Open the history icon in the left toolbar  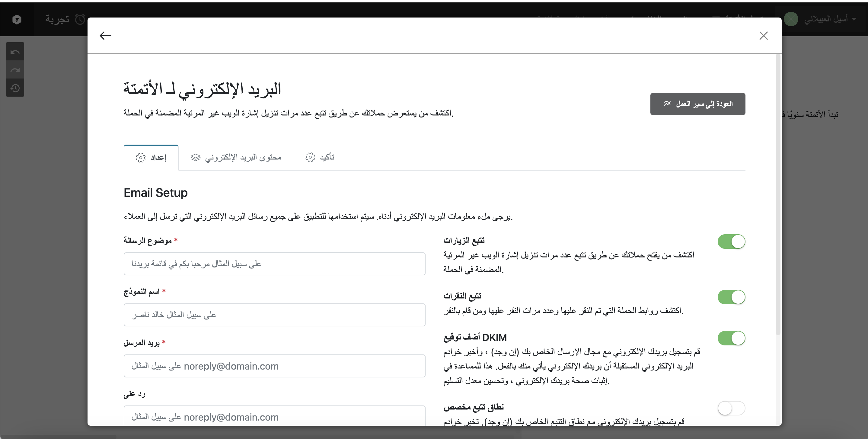click(x=15, y=88)
